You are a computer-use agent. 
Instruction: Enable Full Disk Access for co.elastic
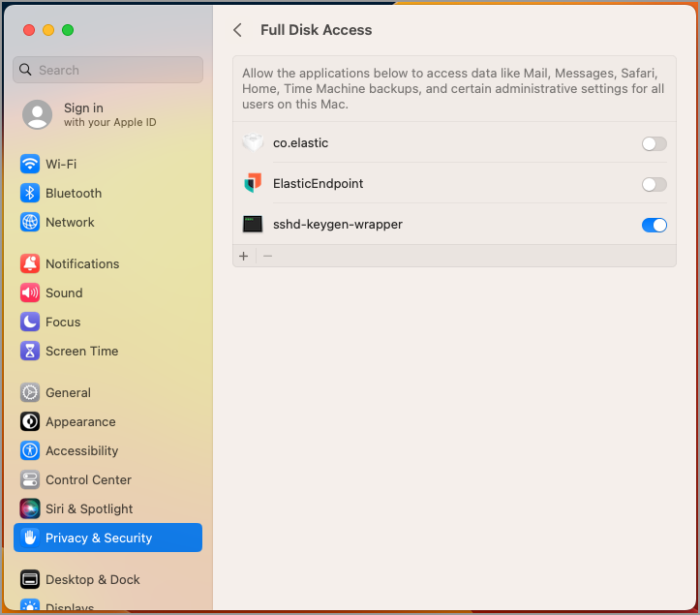(654, 143)
